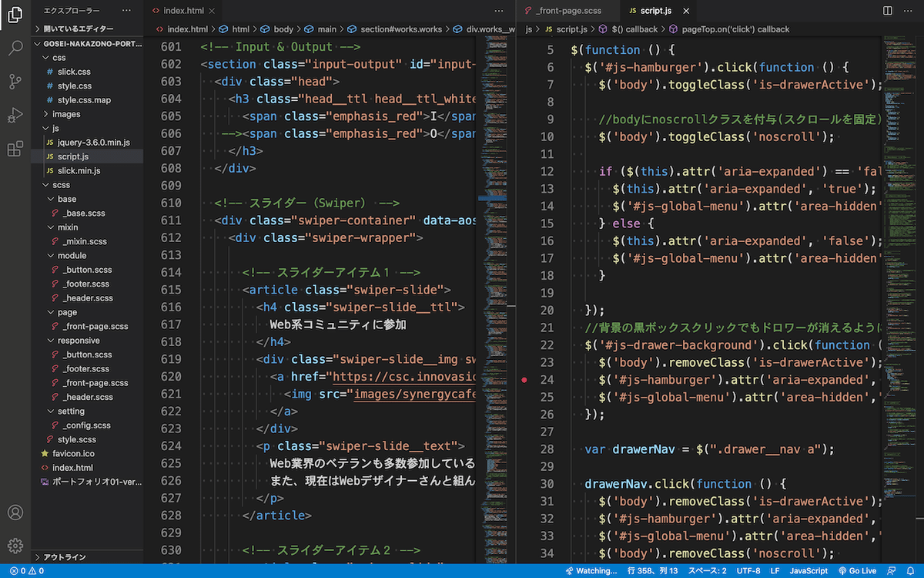Screen dimensions: 924x578
Task: Collapse the js folder
Action: point(87,128)
